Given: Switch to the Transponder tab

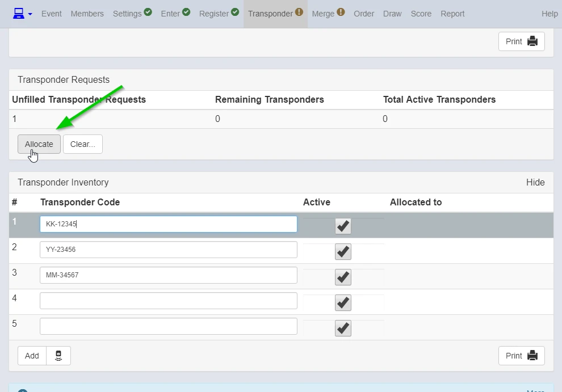Looking at the screenshot, I should click(272, 14).
